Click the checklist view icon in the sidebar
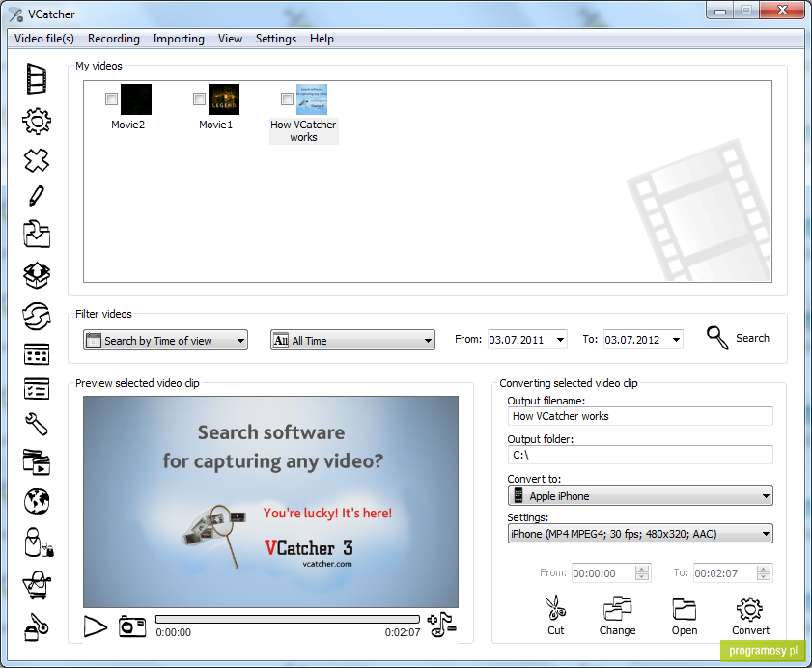This screenshot has width=812, height=668. 37,388
